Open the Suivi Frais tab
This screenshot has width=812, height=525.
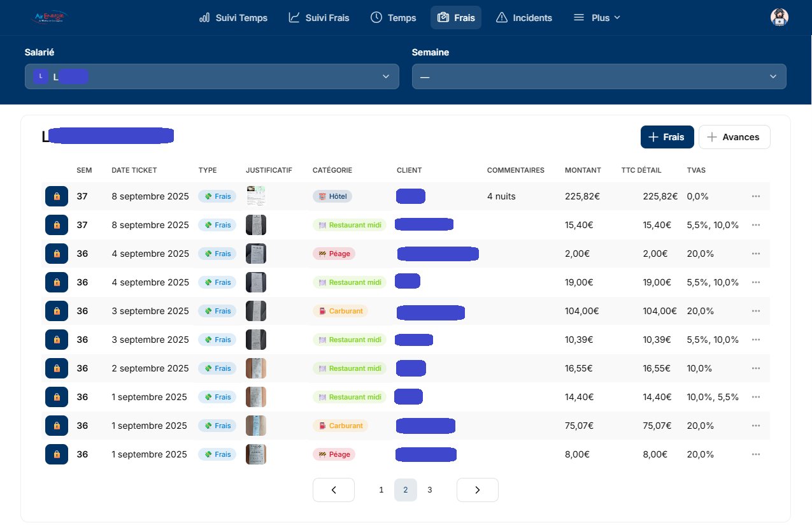pos(319,18)
